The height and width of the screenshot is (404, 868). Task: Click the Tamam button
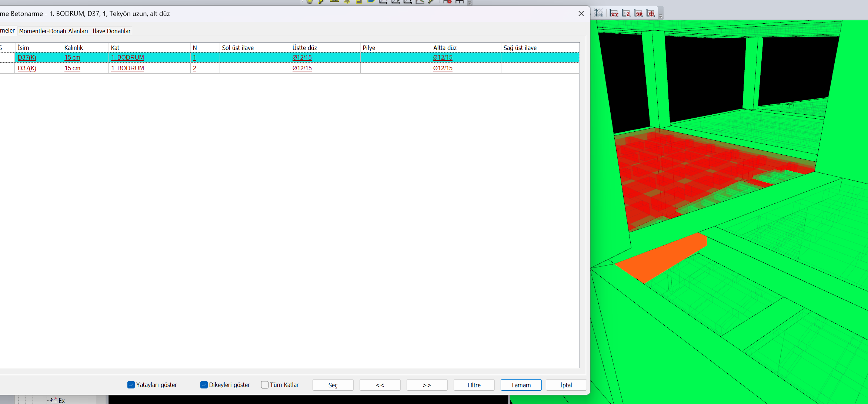click(521, 385)
